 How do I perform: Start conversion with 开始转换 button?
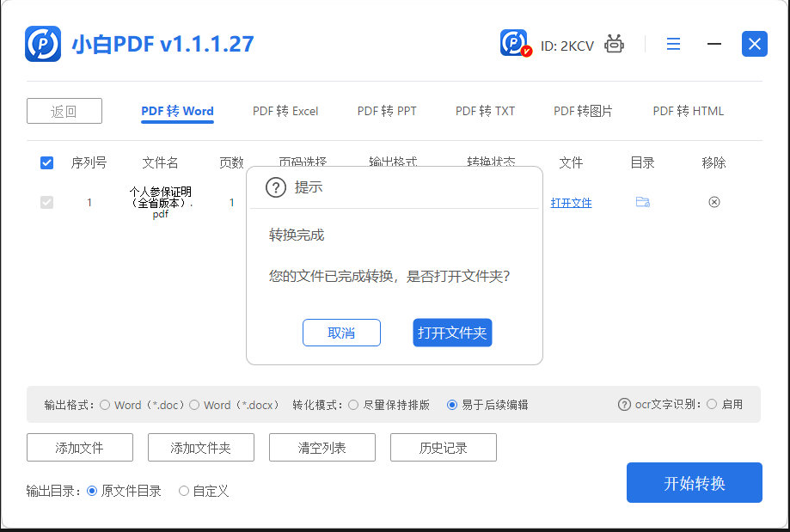tap(695, 483)
